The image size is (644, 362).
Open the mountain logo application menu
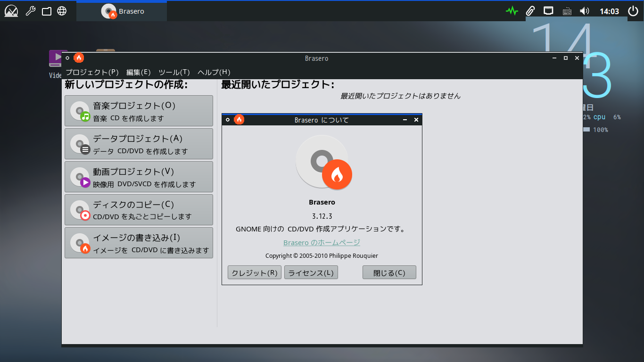coord(11,11)
